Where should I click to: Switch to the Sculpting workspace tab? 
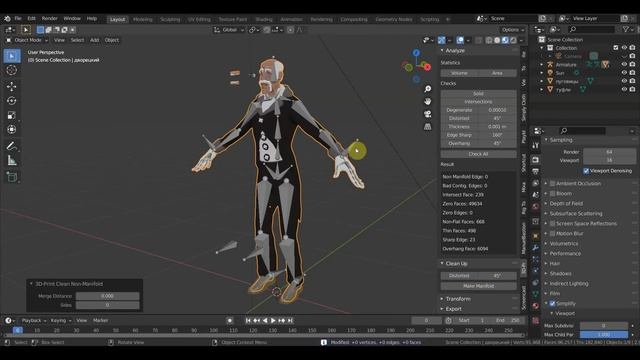point(170,19)
